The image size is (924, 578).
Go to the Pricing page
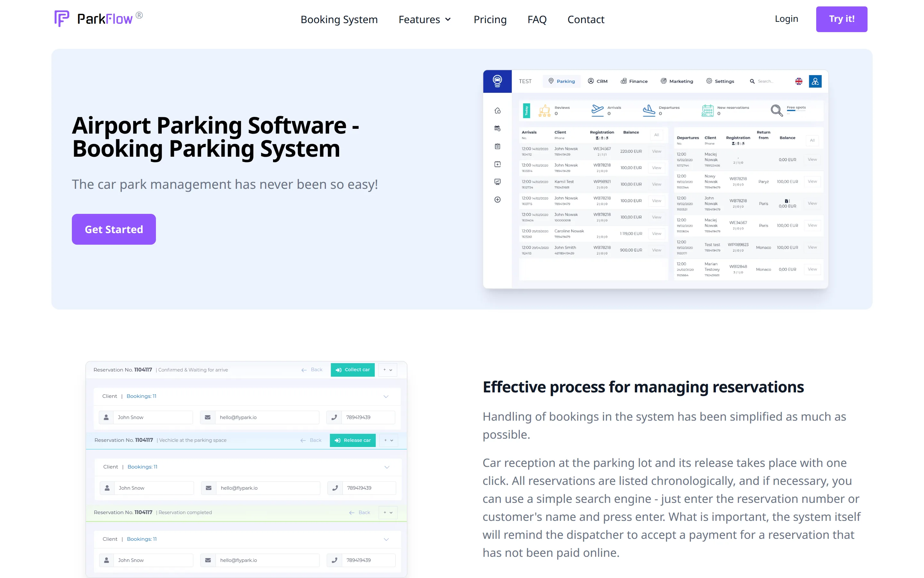click(490, 19)
